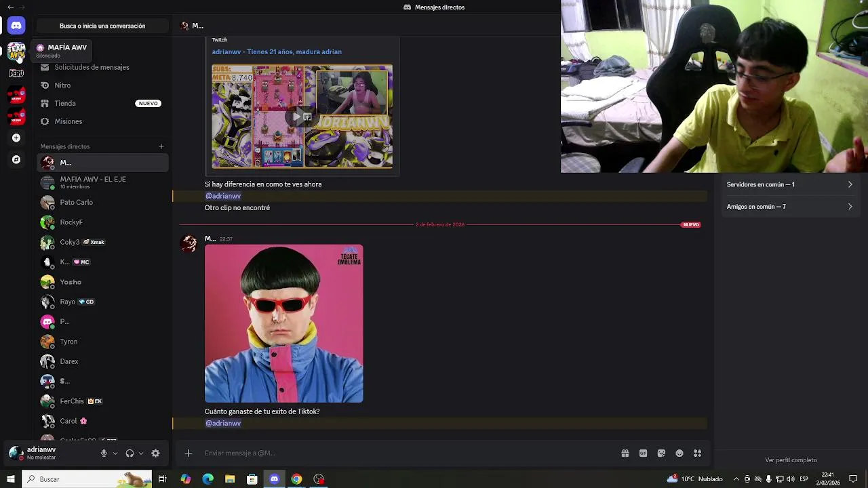The width and height of the screenshot is (868, 488).
Task: Toggle headphones deafen in user panel
Action: tap(130, 453)
